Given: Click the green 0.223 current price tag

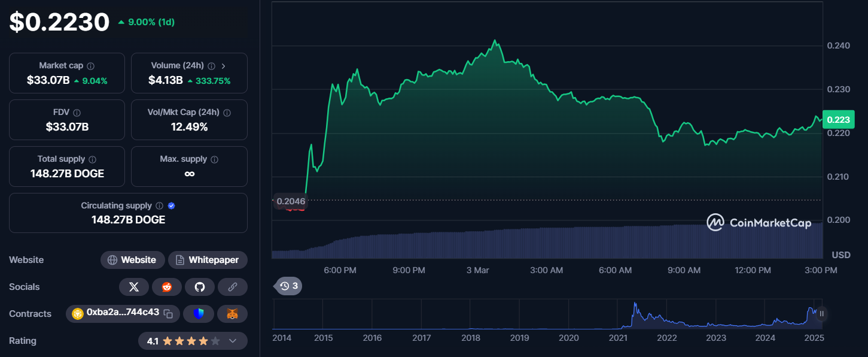Looking at the screenshot, I should tap(839, 120).
